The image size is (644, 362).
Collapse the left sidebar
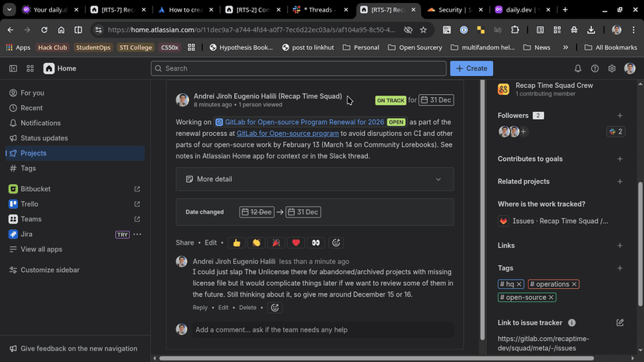click(x=13, y=68)
